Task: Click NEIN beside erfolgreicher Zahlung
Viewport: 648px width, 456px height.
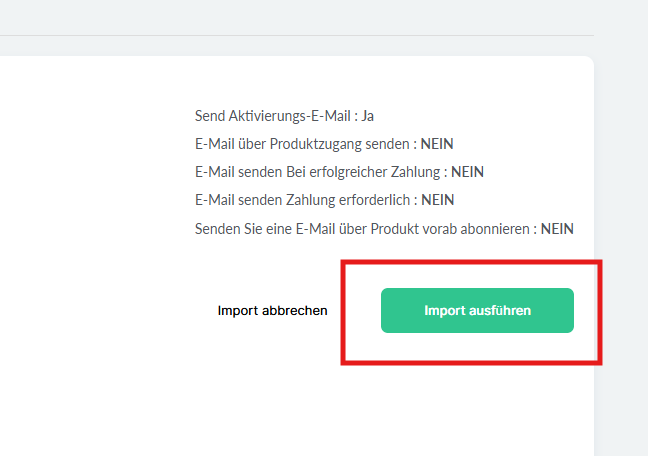Action: pyautogui.click(x=467, y=172)
